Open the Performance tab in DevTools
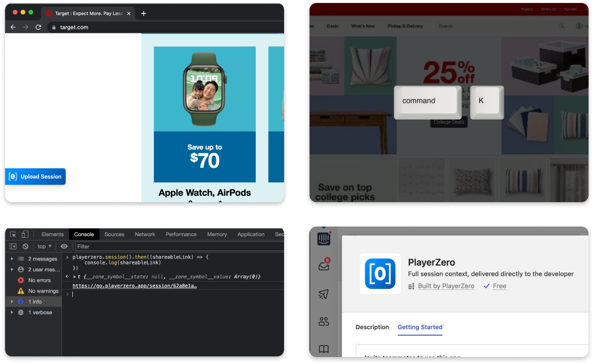 181,234
